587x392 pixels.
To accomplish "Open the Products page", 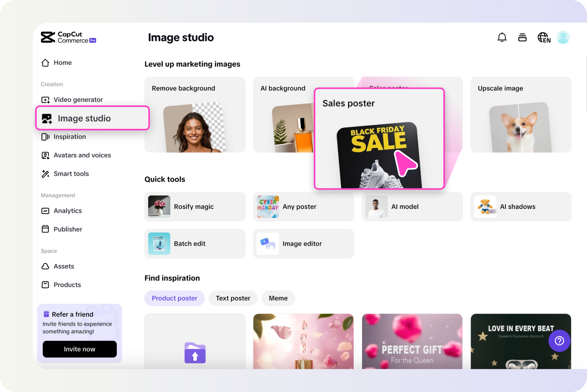I will tap(67, 285).
